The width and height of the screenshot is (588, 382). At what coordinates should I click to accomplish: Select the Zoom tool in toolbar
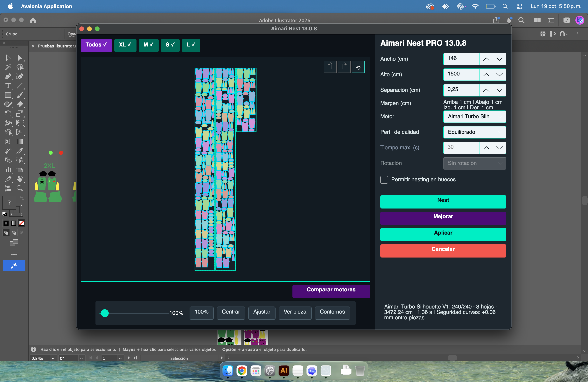point(20,188)
